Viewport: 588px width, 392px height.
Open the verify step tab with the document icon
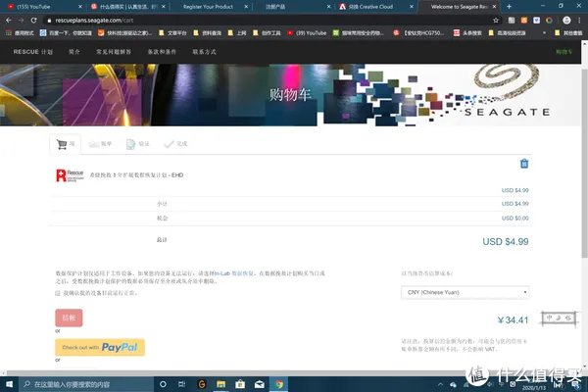click(x=137, y=144)
